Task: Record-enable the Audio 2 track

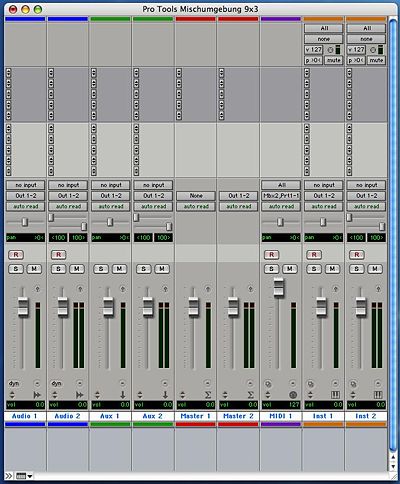Action: (58, 255)
